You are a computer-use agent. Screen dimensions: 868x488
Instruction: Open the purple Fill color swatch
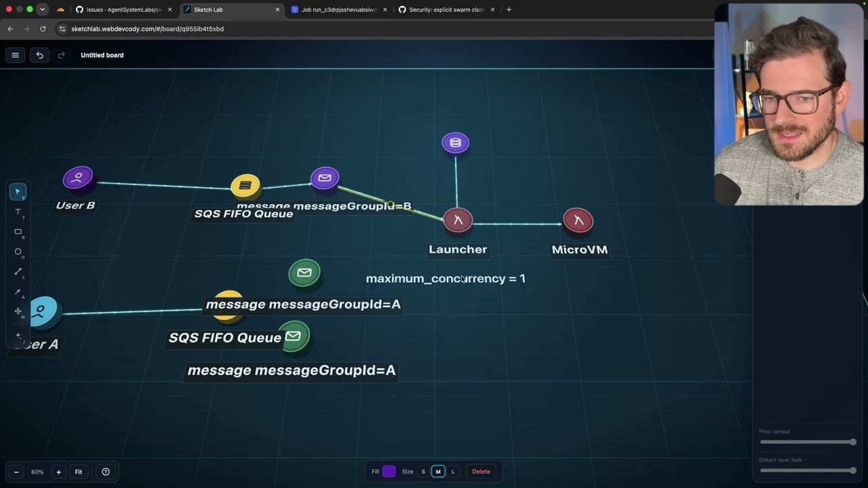389,472
